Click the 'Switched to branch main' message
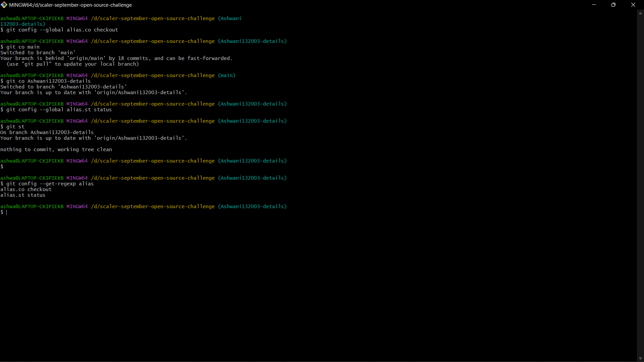The height and width of the screenshot is (362, 644). click(38, 52)
